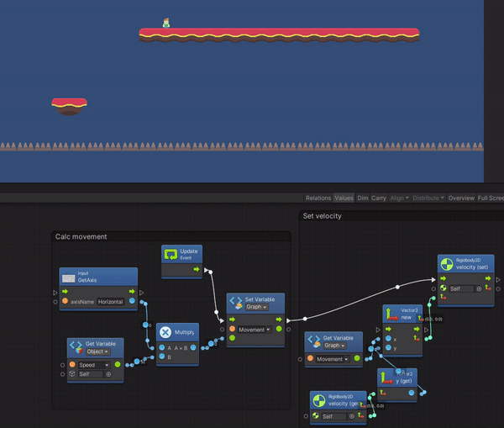Click the axisName Horizontal input field
Viewport: 504px width, 428px height.
coord(110,301)
